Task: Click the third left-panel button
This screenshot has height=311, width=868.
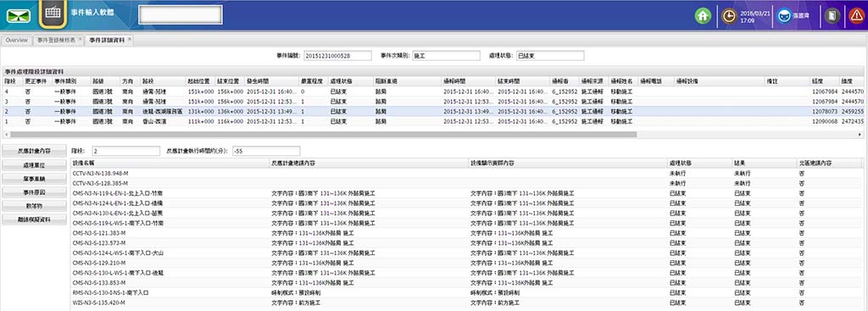Action: click(x=34, y=179)
